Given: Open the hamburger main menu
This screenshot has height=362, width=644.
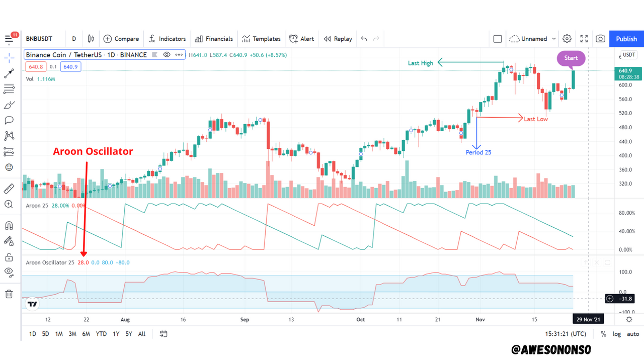Looking at the screenshot, I should [9, 39].
